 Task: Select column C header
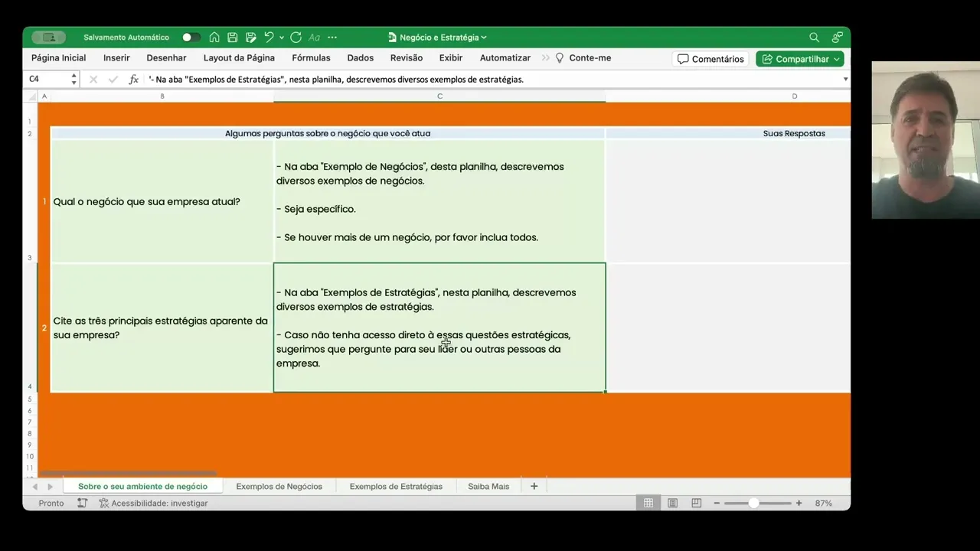tap(439, 96)
